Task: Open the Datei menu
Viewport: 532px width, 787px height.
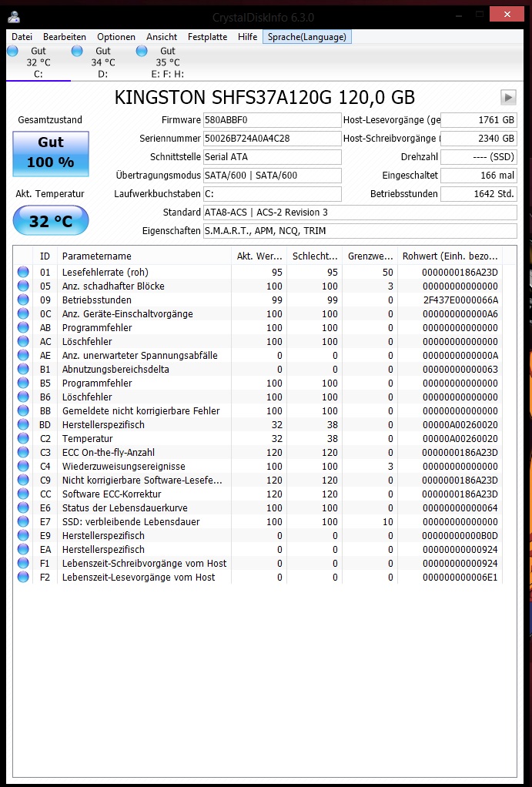Action: coord(22,37)
